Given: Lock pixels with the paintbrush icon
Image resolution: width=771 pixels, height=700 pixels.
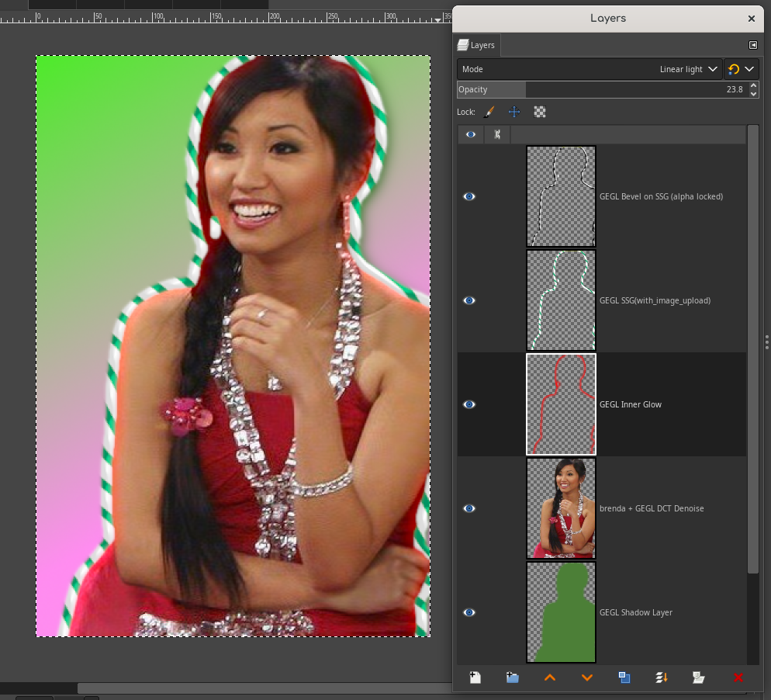Looking at the screenshot, I should click(489, 112).
